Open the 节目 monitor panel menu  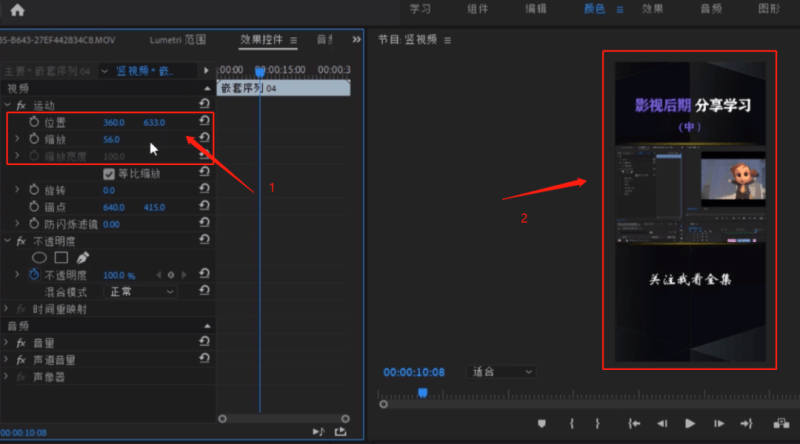447,40
